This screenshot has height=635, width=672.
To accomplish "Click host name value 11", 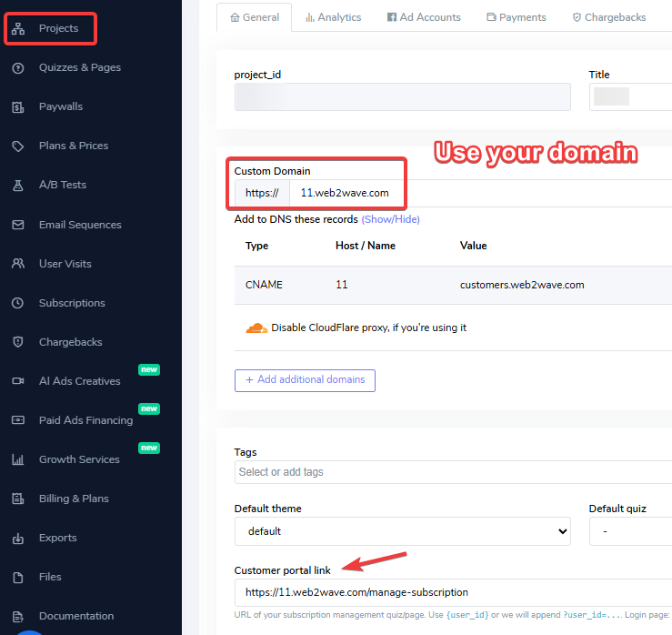I will [342, 285].
